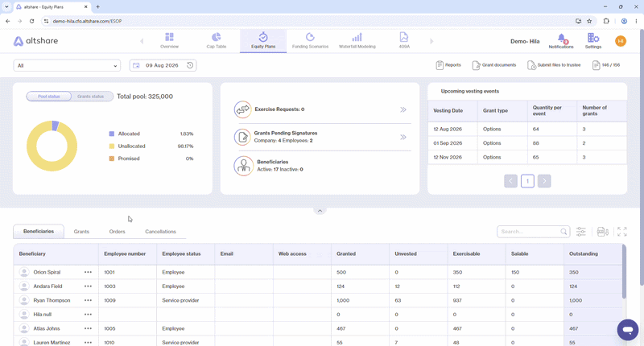
Task: Open the Cap Table section
Action: click(217, 40)
